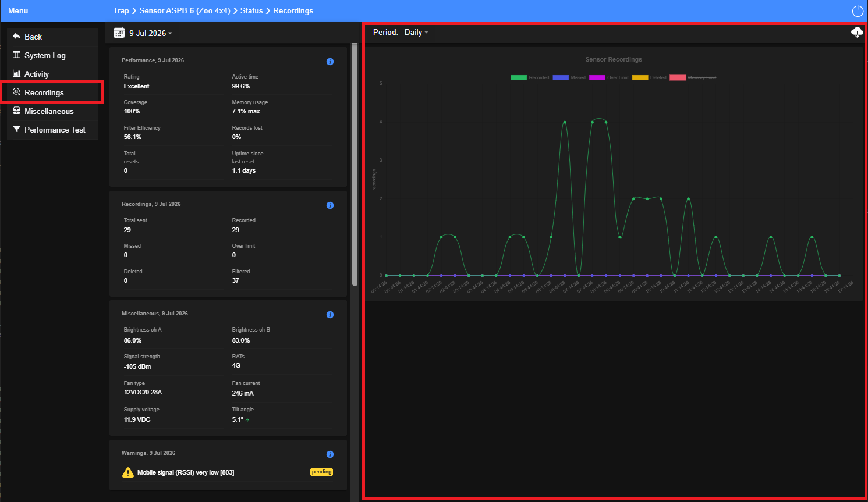The height and width of the screenshot is (502, 868).
Task: Click the calendar icon beside the date
Action: point(119,33)
